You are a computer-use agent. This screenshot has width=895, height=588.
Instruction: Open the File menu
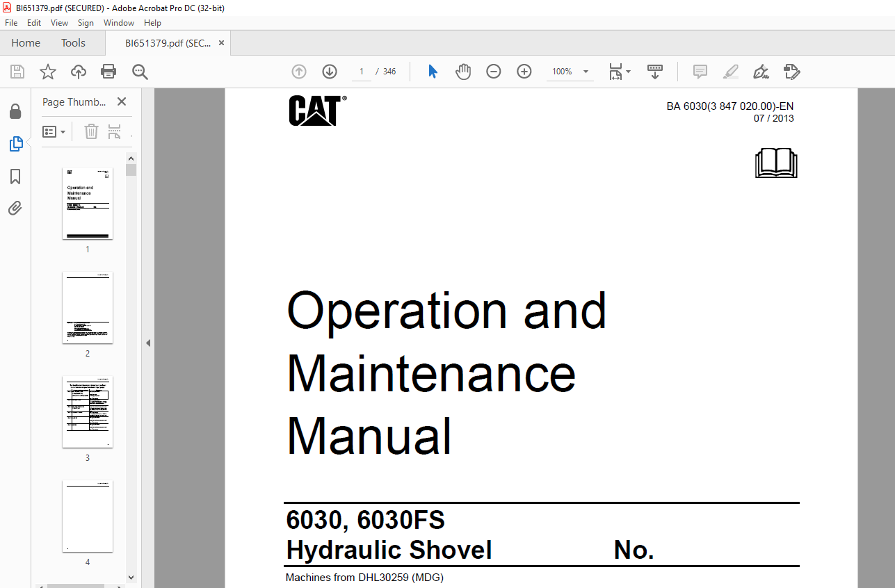11,23
